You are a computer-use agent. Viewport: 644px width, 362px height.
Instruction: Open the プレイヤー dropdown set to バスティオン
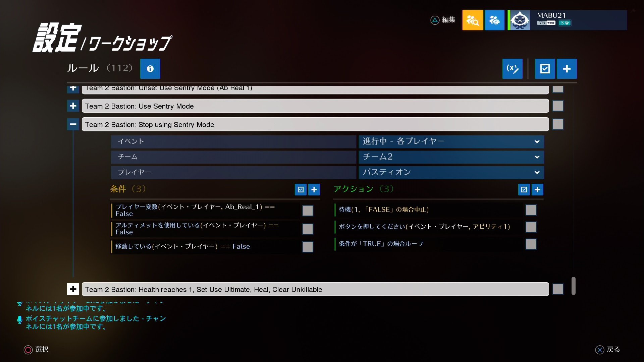[x=451, y=172]
